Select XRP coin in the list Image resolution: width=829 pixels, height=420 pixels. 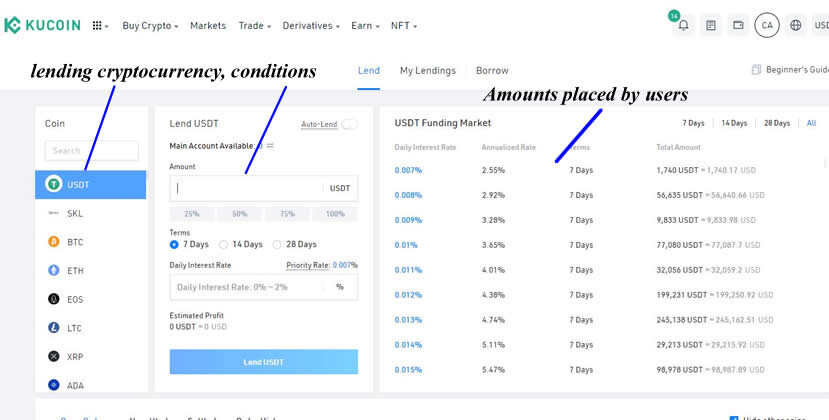90,357
